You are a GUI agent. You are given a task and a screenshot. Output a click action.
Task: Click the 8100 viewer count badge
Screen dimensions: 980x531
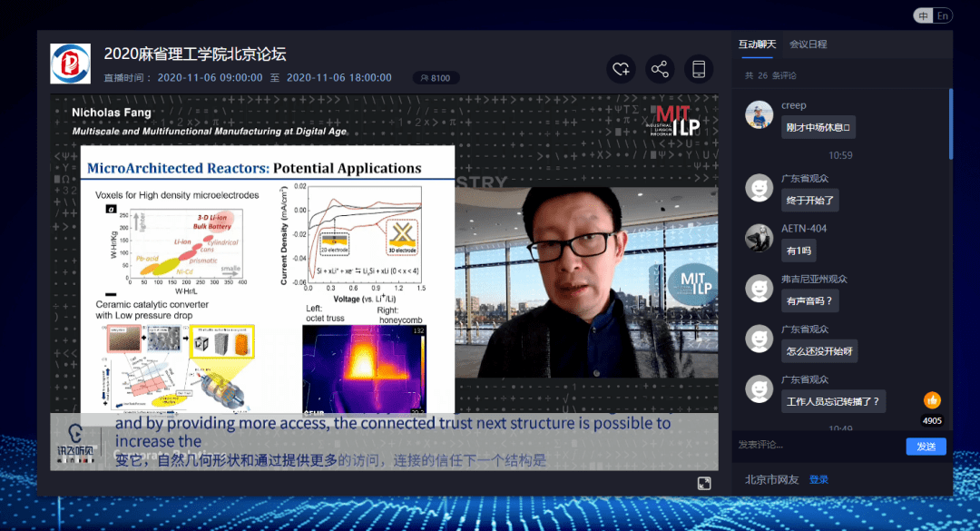[x=436, y=78]
